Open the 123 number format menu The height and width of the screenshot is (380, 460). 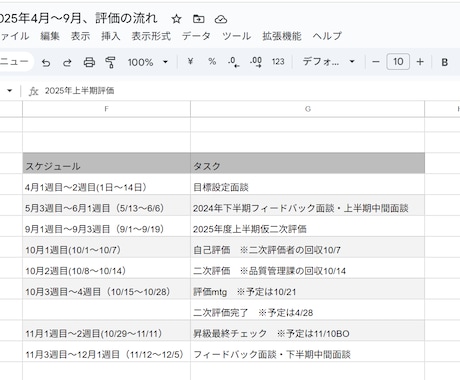click(x=278, y=62)
